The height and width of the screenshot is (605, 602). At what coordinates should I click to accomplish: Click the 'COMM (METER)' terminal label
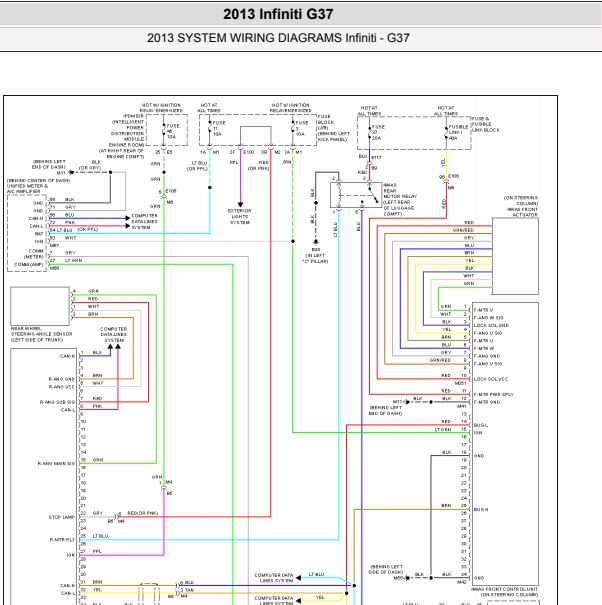[34, 254]
